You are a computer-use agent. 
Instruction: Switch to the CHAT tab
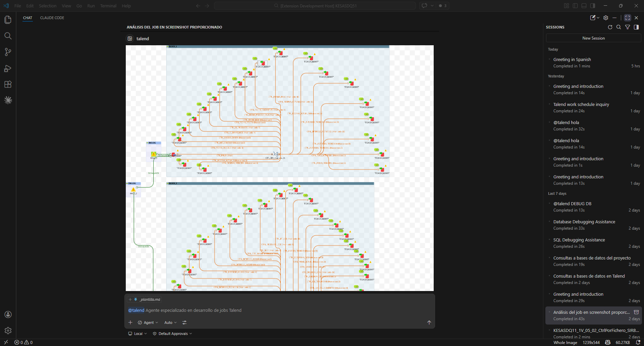coord(28,18)
